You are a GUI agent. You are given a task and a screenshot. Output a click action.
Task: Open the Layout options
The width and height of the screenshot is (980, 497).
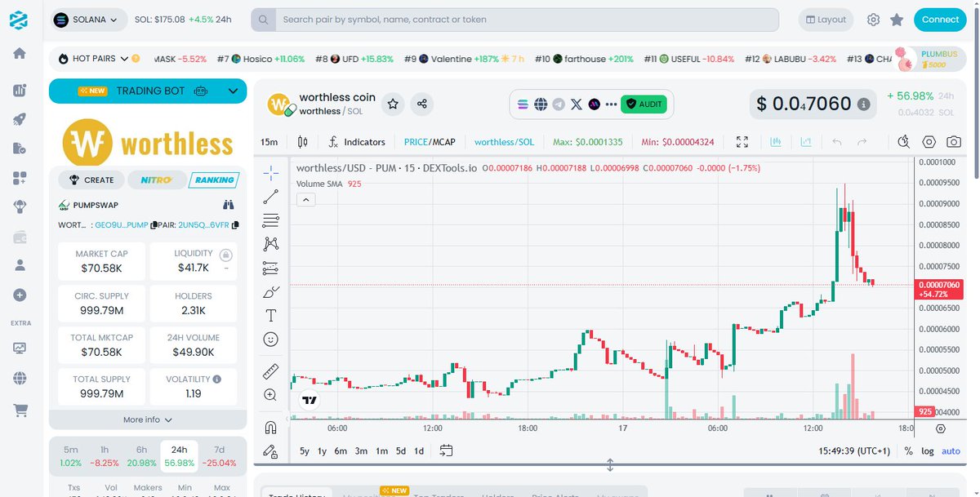point(825,20)
